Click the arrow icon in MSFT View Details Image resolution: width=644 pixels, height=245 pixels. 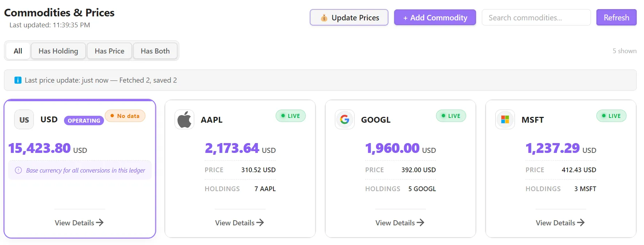coord(581,222)
